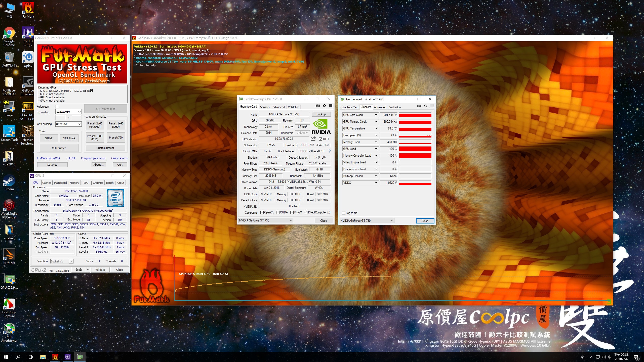Open Advanced tab in left GPU-Z

279,107
